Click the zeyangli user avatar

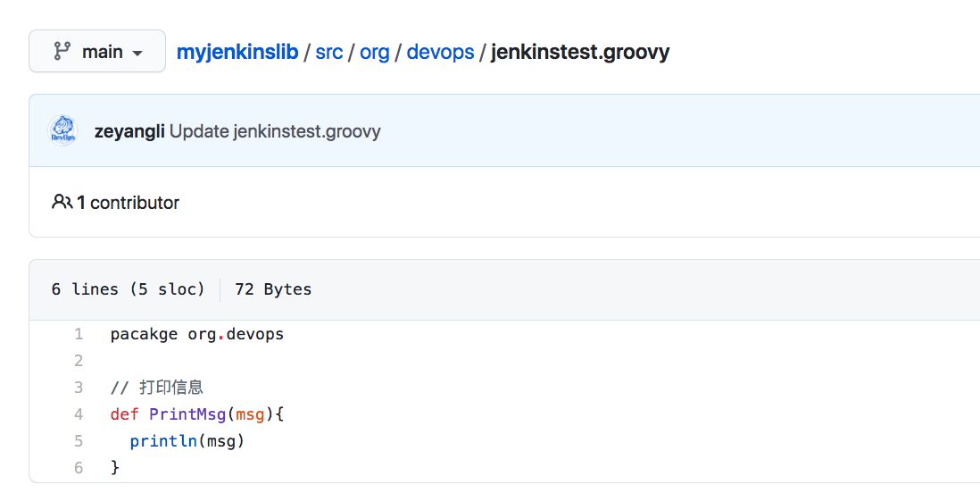point(62,131)
